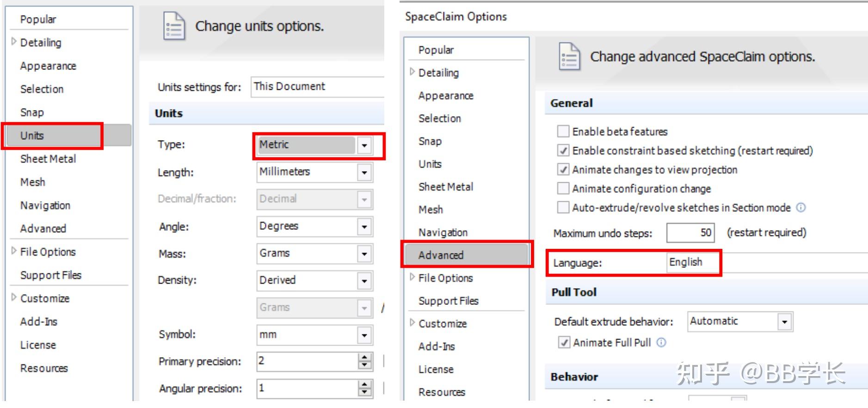Screen dimensions: 868x408
Task: Click info icon next to Animate Full Pull
Action: point(662,342)
